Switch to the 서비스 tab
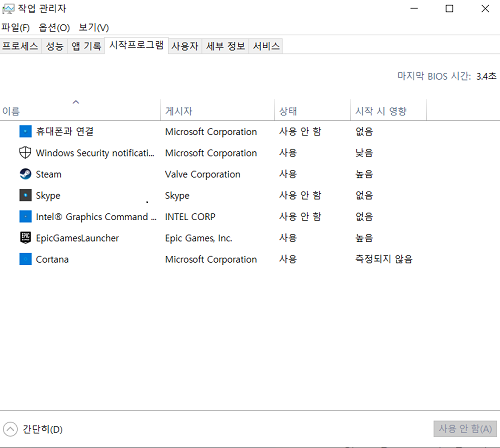 click(x=266, y=46)
